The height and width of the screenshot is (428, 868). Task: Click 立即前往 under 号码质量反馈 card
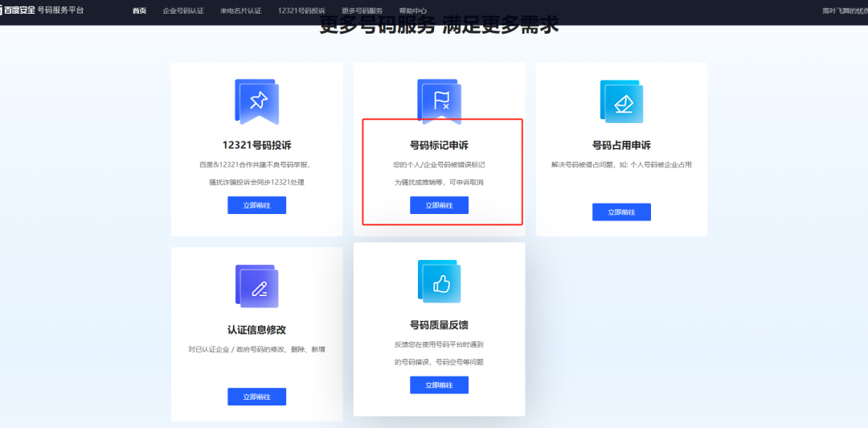pos(440,385)
